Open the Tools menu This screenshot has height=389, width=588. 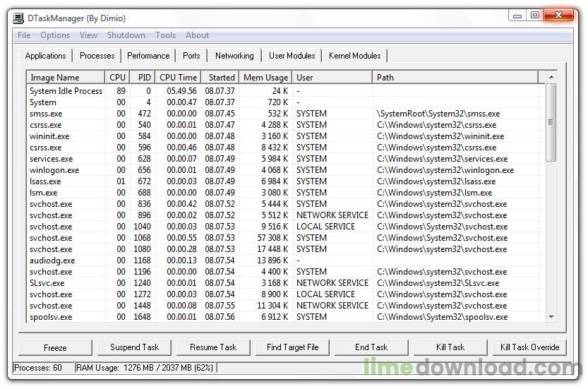tap(166, 35)
